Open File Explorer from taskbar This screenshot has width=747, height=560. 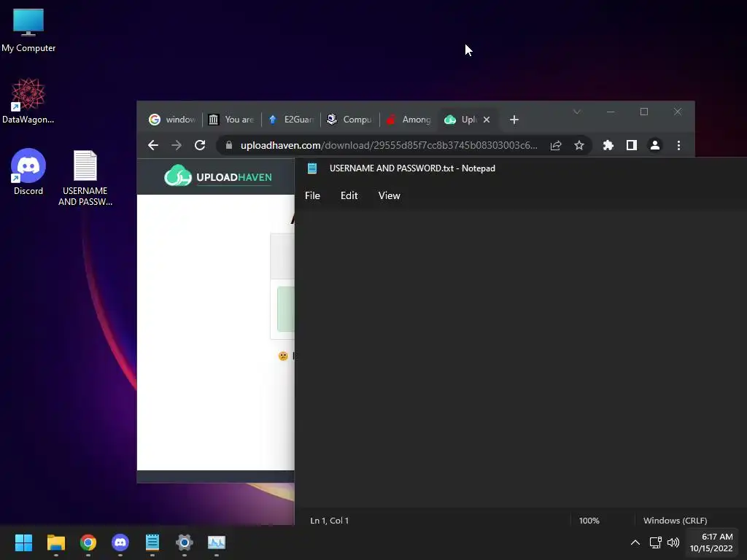tap(55, 542)
